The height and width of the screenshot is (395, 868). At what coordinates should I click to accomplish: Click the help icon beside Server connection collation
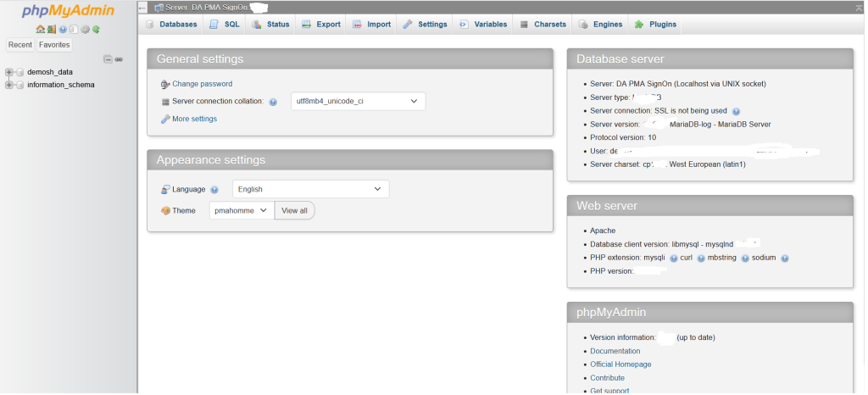click(x=273, y=102)
